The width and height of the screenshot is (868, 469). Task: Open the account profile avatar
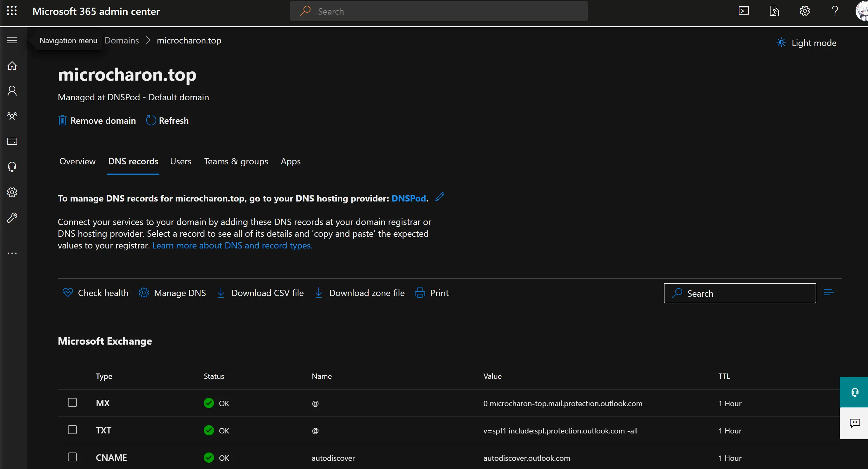pos(862,11)
